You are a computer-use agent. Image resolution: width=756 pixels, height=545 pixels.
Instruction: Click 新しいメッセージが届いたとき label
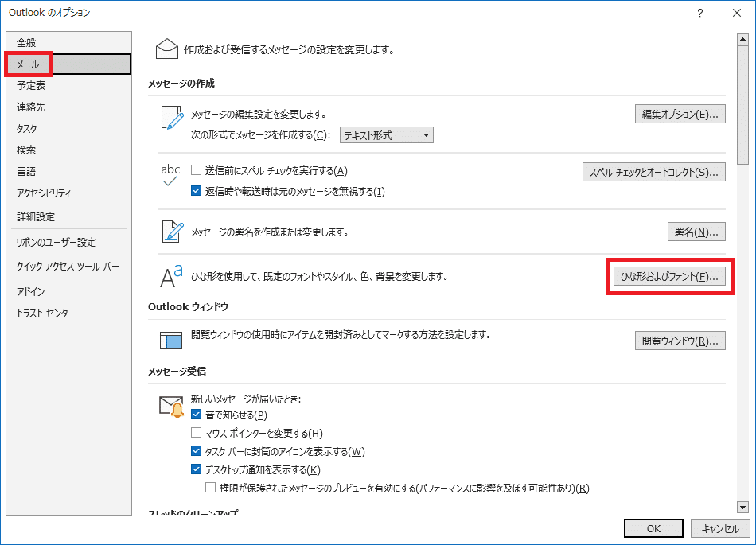click(246, 399)
